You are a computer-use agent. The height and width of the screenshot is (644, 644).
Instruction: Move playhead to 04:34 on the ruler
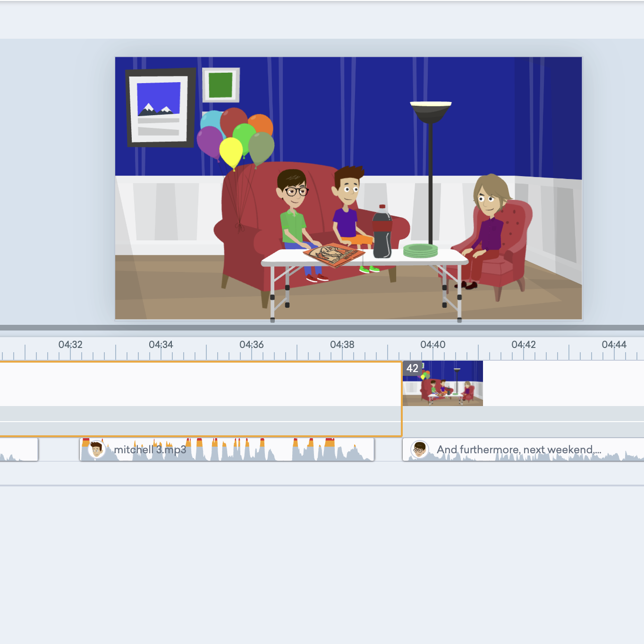[x=161, y=345]
